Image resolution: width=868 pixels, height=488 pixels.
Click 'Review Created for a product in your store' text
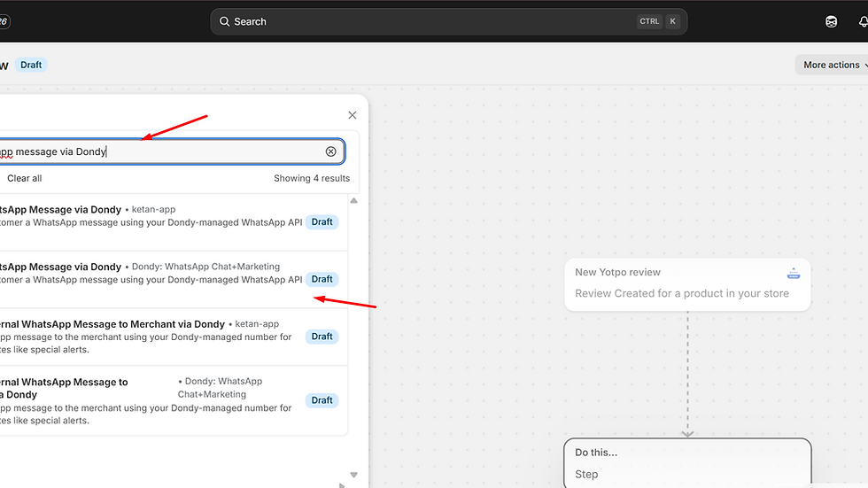(x=682, y=293)
